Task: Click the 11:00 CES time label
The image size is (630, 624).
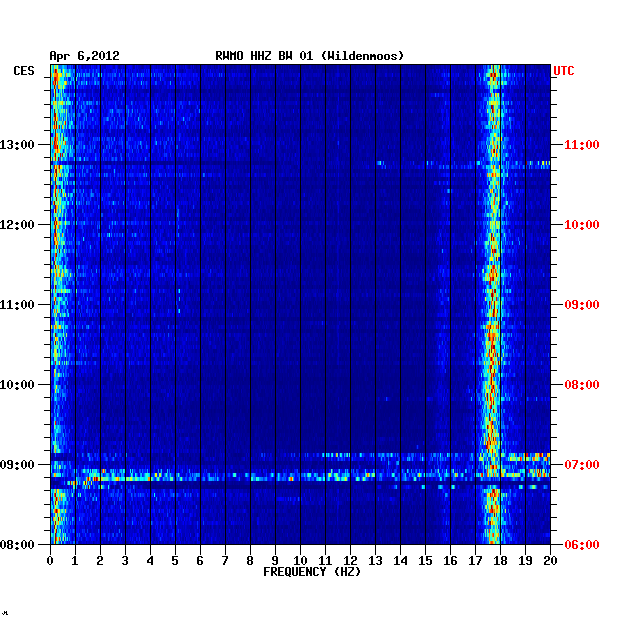Action: 17,305
